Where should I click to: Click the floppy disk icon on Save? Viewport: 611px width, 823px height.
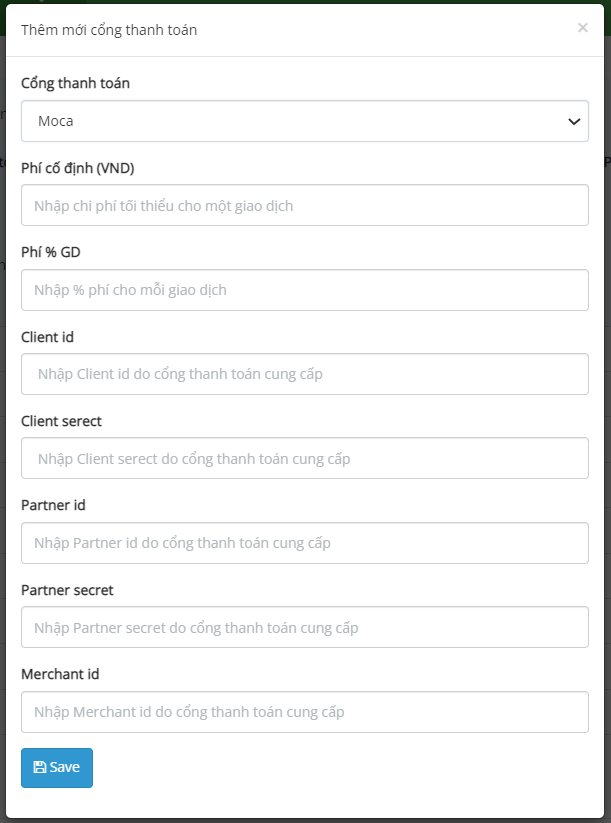(x=39, y=767)
